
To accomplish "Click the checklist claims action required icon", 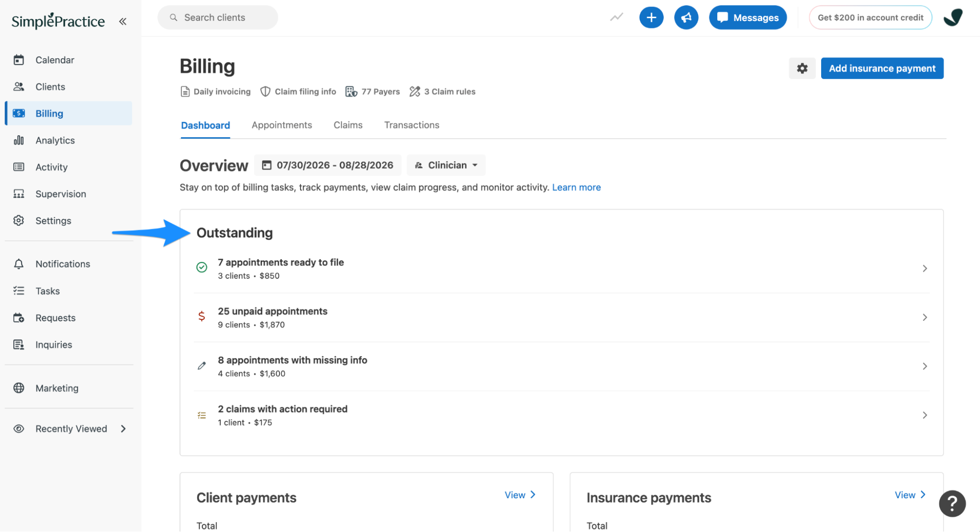I will coord(201,415).
